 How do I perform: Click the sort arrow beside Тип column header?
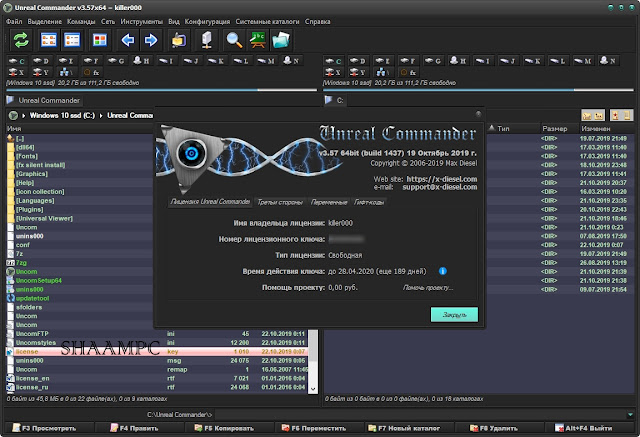pos(492,128)
